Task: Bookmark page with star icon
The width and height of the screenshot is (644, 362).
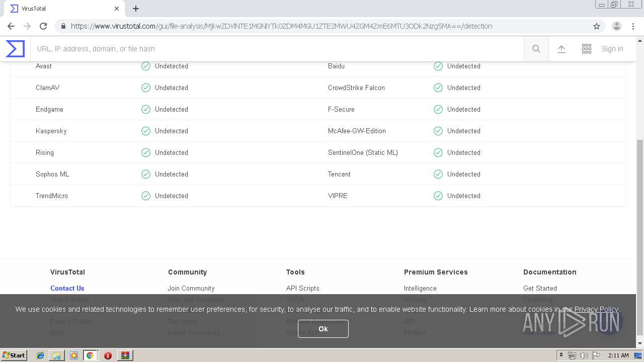Action: (x=597, y=26)
